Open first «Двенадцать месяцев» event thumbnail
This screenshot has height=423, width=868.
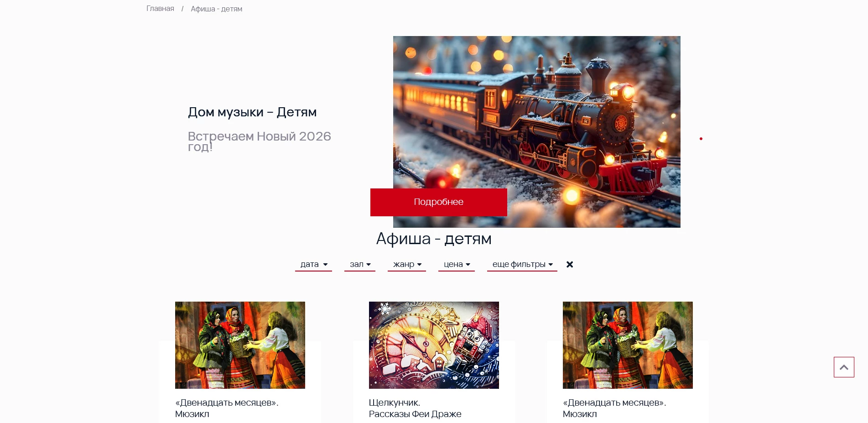240,345
